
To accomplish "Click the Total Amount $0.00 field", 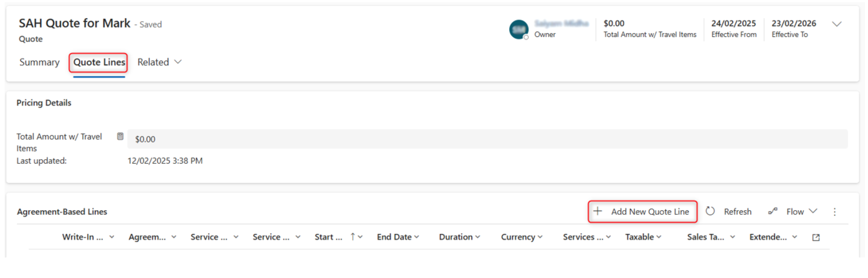I will pyautogui.click(x=487, y=139).
